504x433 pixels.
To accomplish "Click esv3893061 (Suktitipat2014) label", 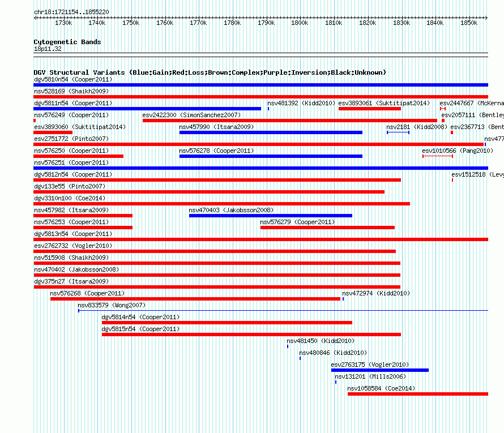I will pyautogui.click(x=384, y=103).
